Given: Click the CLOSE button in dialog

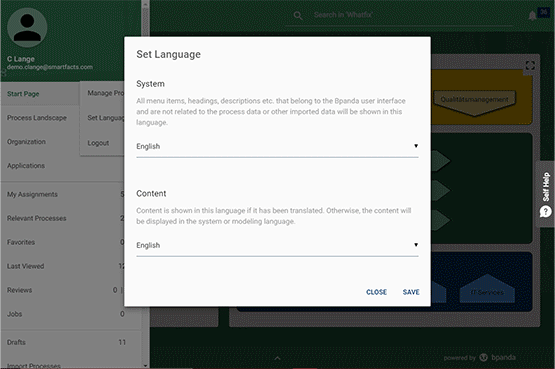Looking at the screenshot, I should pos(376,292).
